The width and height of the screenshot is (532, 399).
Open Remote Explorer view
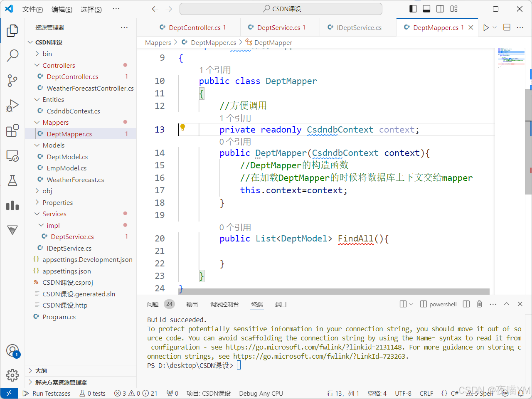click(x=12, y=156)
